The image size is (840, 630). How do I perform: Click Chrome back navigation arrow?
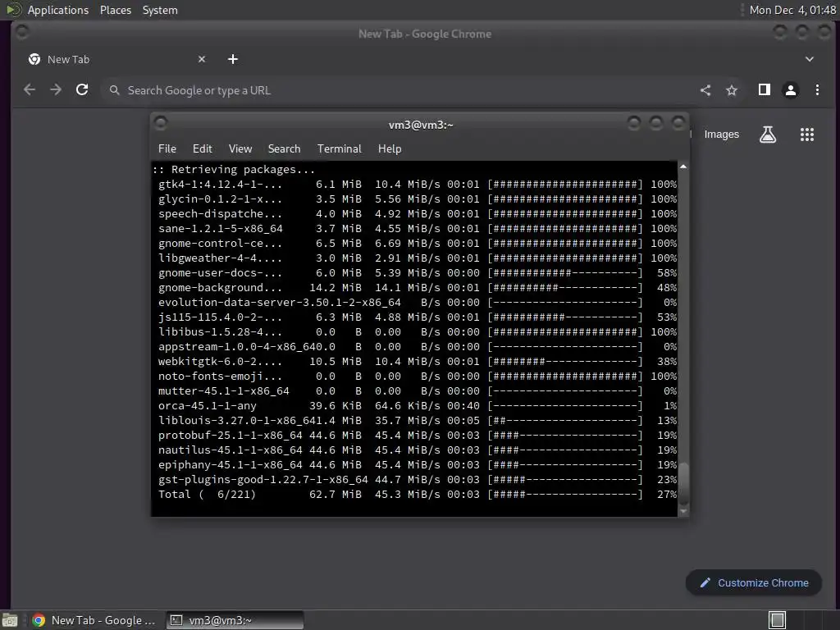30,90
